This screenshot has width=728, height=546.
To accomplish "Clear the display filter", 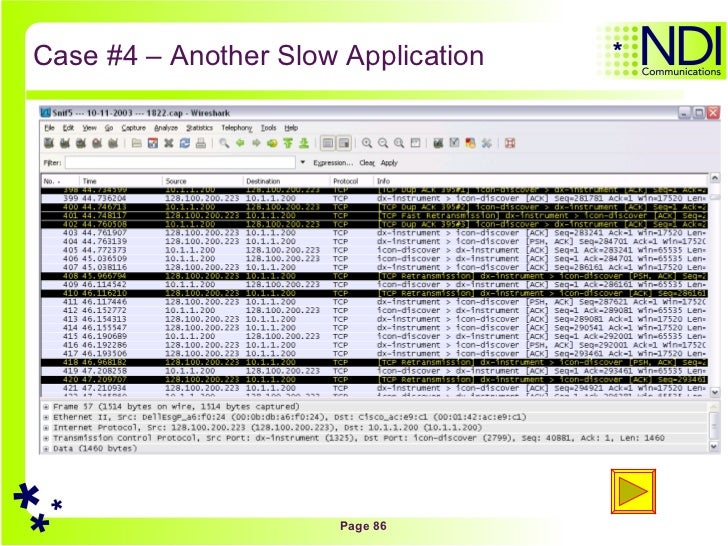I will click(x=367, y=163).
